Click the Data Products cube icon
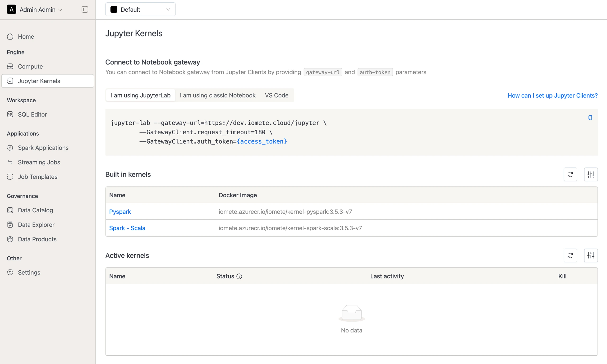 (x=10, y=239)
